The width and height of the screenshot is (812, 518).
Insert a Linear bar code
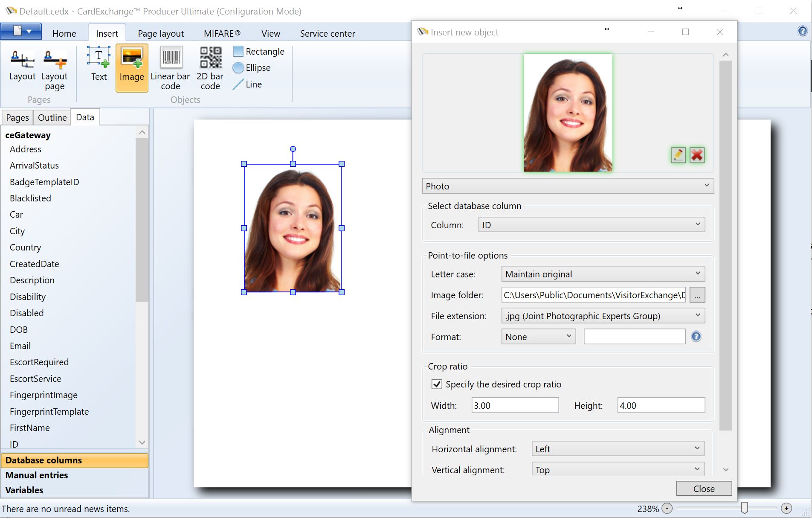[x=170, y=69]
